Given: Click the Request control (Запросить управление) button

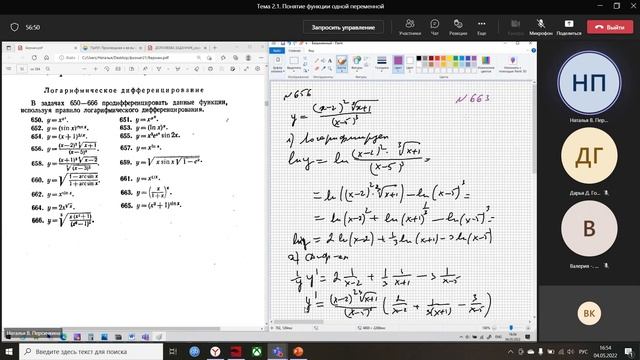Looking at the screenshot, I should 343,27.
